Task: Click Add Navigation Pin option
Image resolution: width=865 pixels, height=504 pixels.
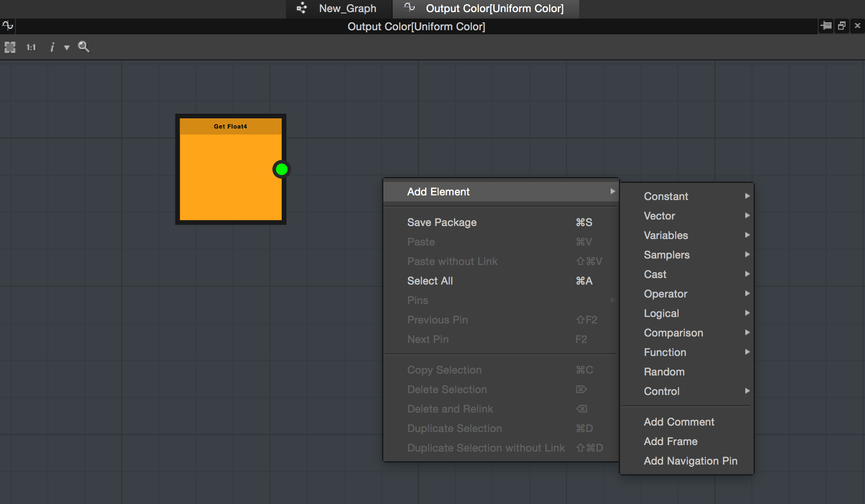Action: coord(691,461)
